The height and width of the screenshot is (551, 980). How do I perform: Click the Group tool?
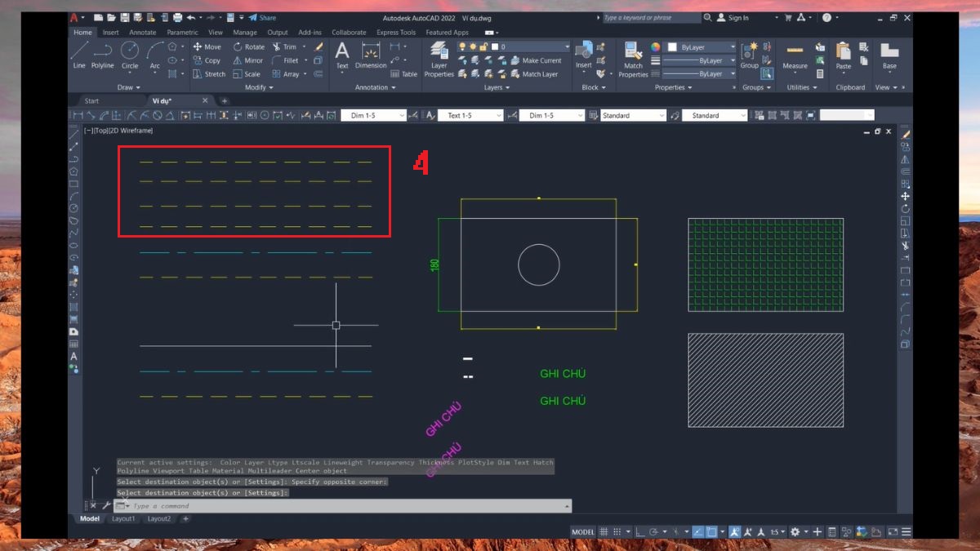click(x=749, y=55)
